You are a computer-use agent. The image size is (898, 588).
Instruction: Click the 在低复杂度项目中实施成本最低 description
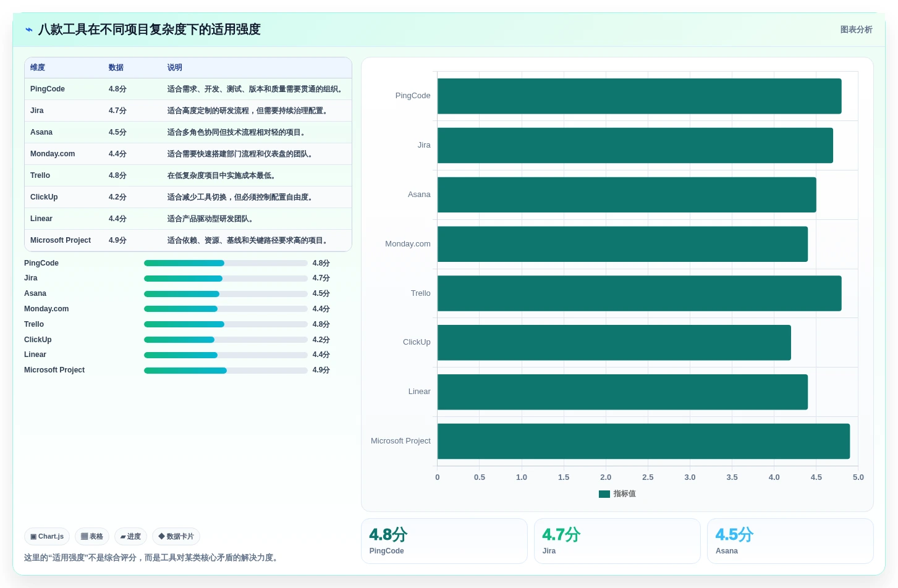(x=221, y=175)
